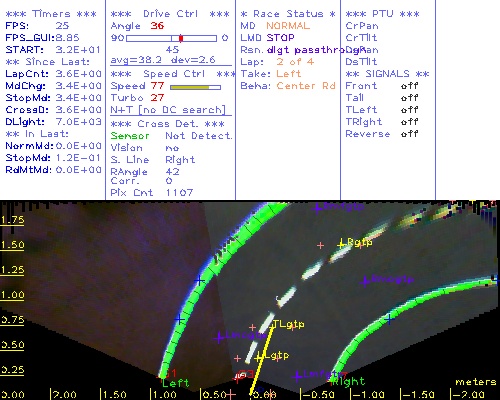Click the LRgtp yellow cross marker
Screen dimensions: 500x400
tap(341, 244)
